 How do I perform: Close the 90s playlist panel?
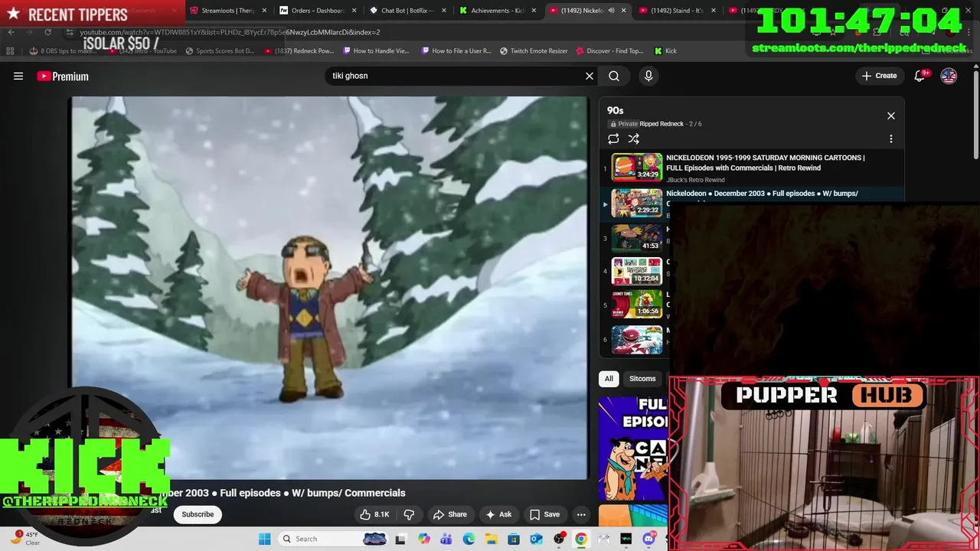(891, 116)
